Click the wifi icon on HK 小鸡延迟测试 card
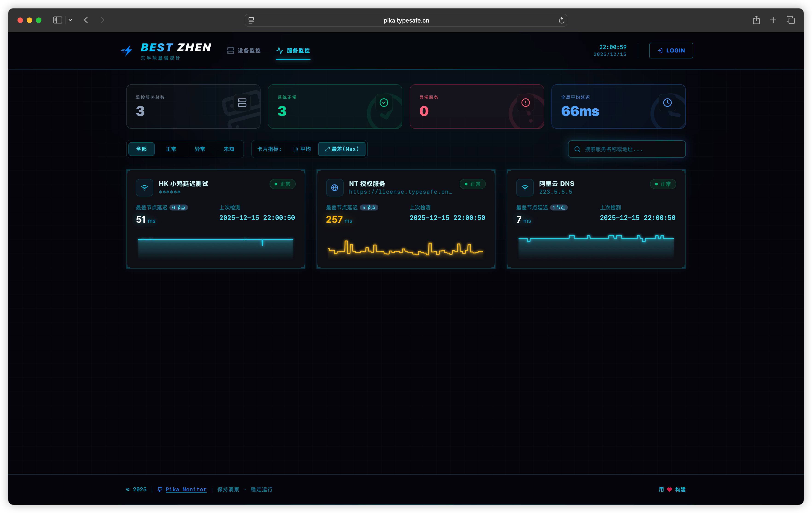 [x=144, y=187]
